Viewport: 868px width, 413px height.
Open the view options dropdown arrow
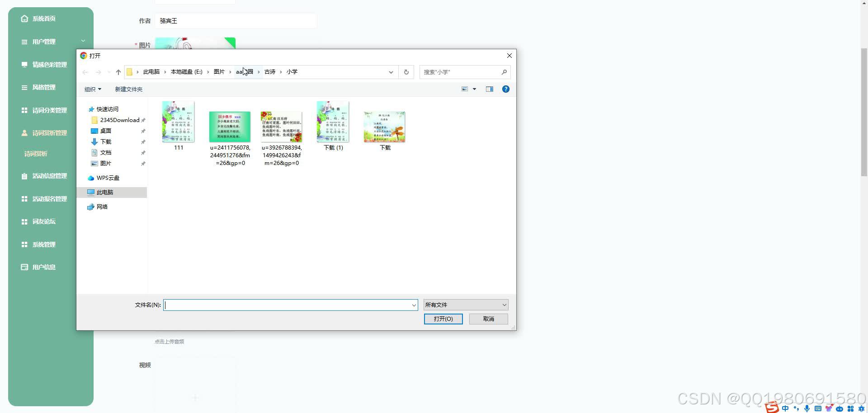[x=474, y=89]
